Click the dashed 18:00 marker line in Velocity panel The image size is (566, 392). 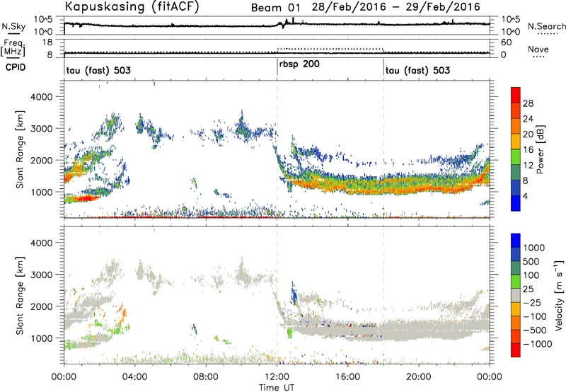click(x=383, y=294)
